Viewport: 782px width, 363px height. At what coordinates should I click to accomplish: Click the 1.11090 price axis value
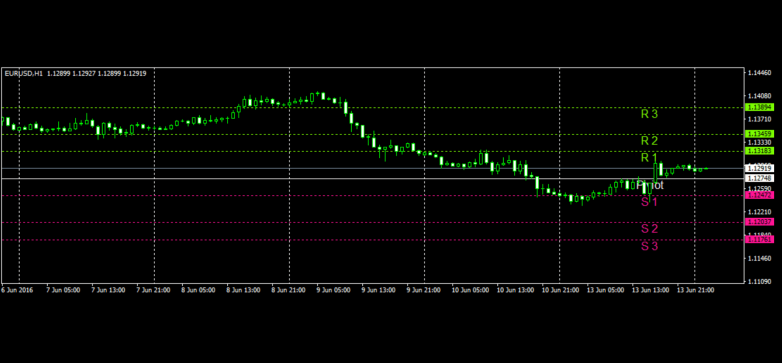click(759, 282)
